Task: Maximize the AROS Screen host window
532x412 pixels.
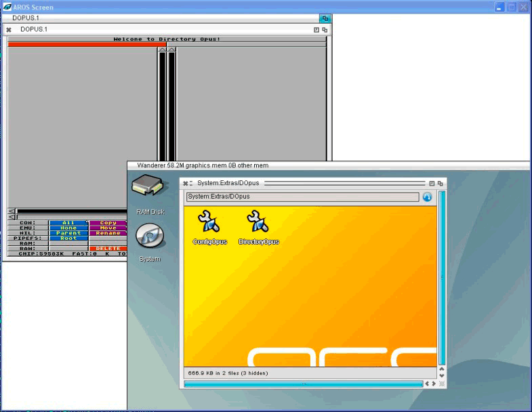Action: pyautogui.click(x=511, y=7)
